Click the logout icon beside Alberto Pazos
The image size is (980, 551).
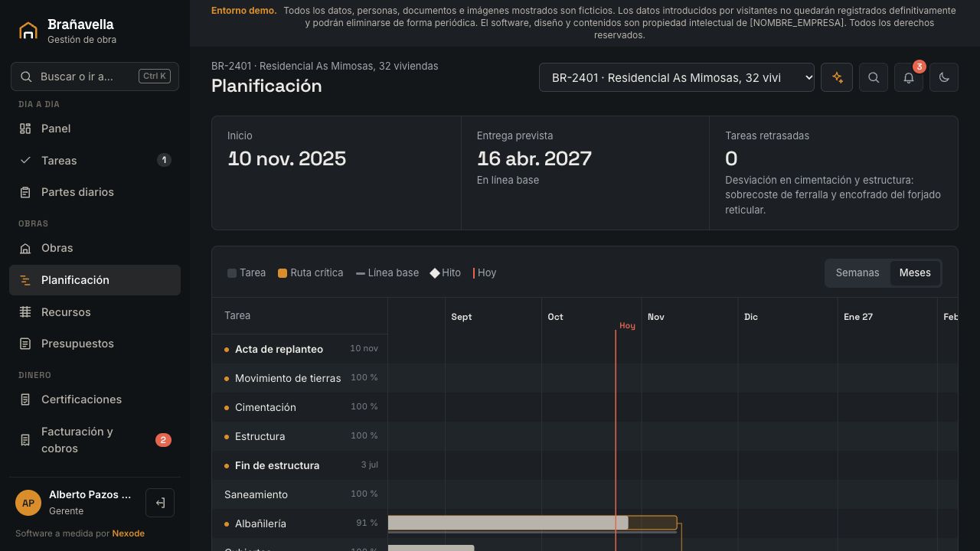[x=160, y=503]
